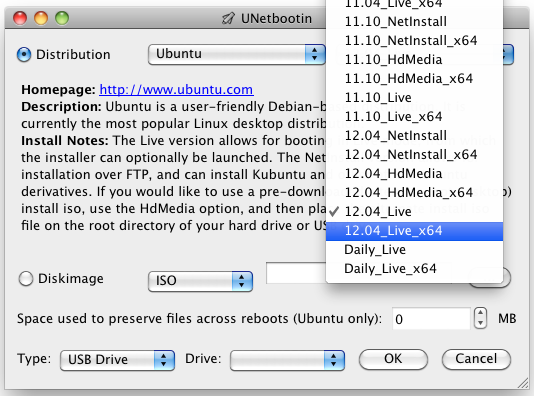The image size is (534, 396).
Task: Pick 11.10_NetInstall from the version menu
Action: click(414, 22)
